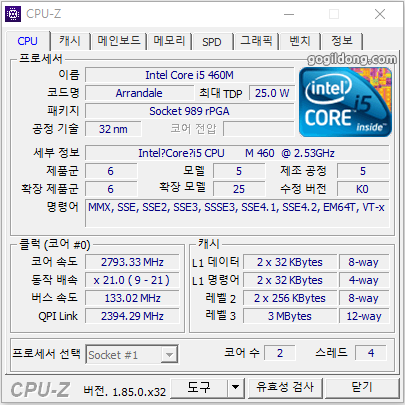This screenshot has height=405, width=405.
Task: Open the 메모리 tab
Action: [169, 41]
